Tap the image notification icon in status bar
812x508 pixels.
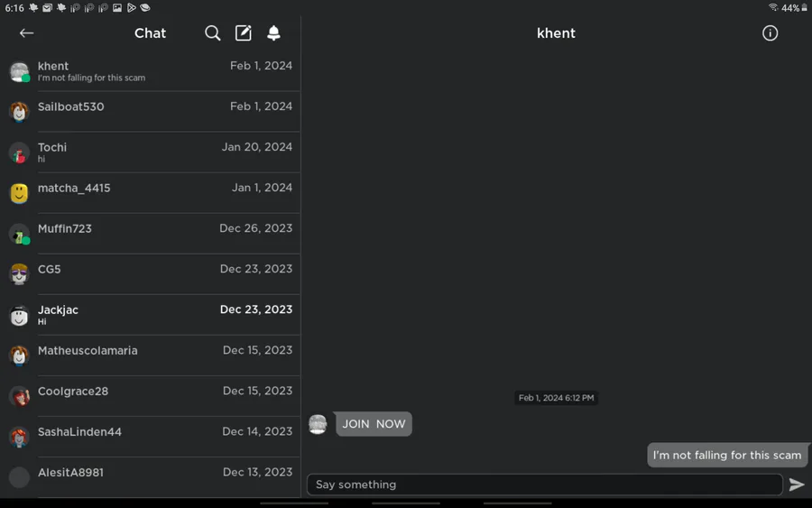pos(117,8)
